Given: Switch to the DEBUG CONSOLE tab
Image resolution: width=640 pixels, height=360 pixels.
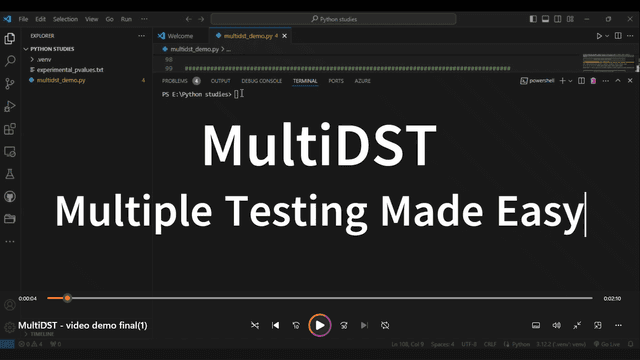Looking at the screenshot, I should [262, 81].
